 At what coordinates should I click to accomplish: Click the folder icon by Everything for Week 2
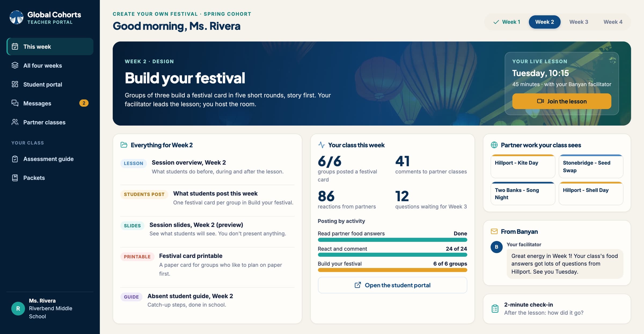[x=124, y=145]
